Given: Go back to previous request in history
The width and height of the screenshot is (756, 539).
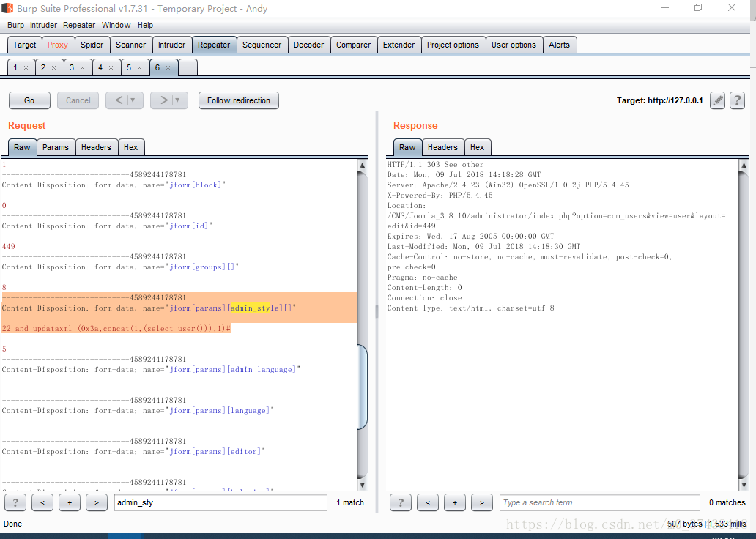Looking at the screenshot, I should click(118, 100).
